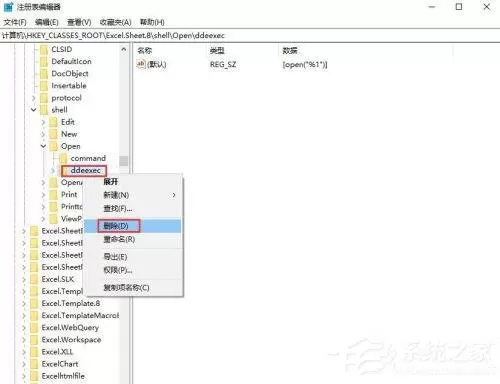
Task: Click the 数据 column header
Action: [x=290, y=51]
